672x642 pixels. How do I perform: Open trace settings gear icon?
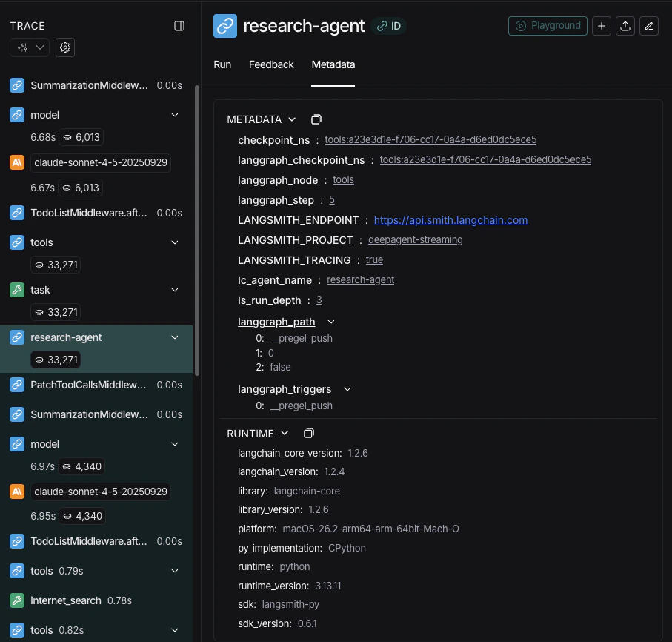[x=65, y=47]
